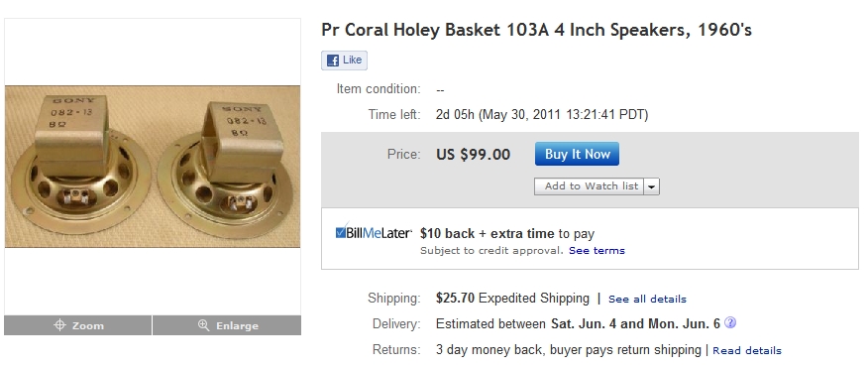The image size is (868, 367).
Task: Click the $25.70 Expedited Shipping text
Action: point(512,299)
